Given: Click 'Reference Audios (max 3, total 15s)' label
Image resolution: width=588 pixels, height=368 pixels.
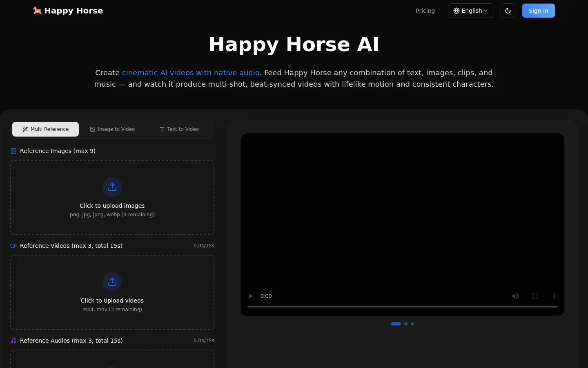Looking at the screenshot, I should coord(71,341).
